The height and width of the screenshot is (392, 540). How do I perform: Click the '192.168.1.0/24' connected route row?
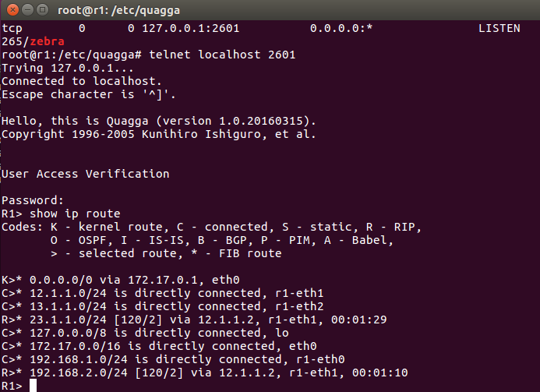click(173, 359)
